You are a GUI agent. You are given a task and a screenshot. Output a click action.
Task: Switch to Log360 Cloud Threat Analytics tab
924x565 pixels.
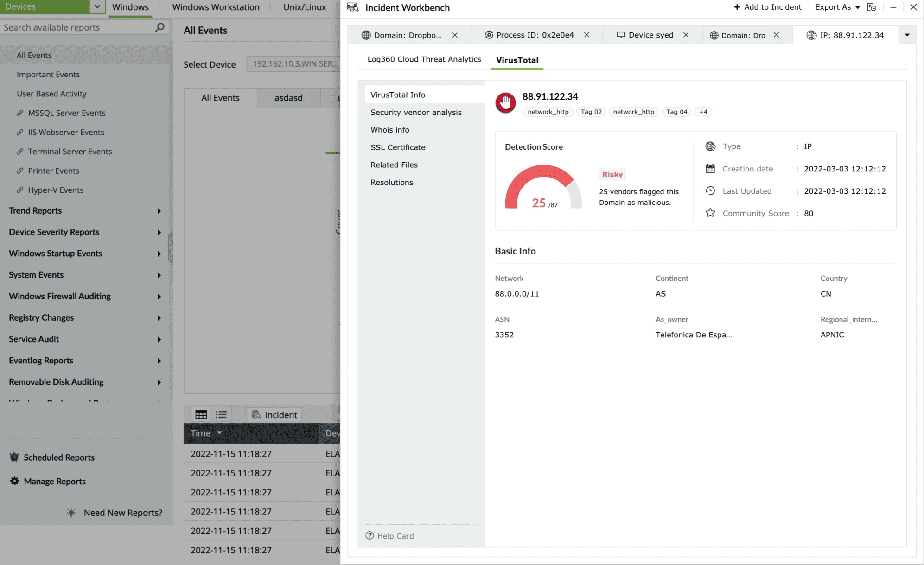424,59
